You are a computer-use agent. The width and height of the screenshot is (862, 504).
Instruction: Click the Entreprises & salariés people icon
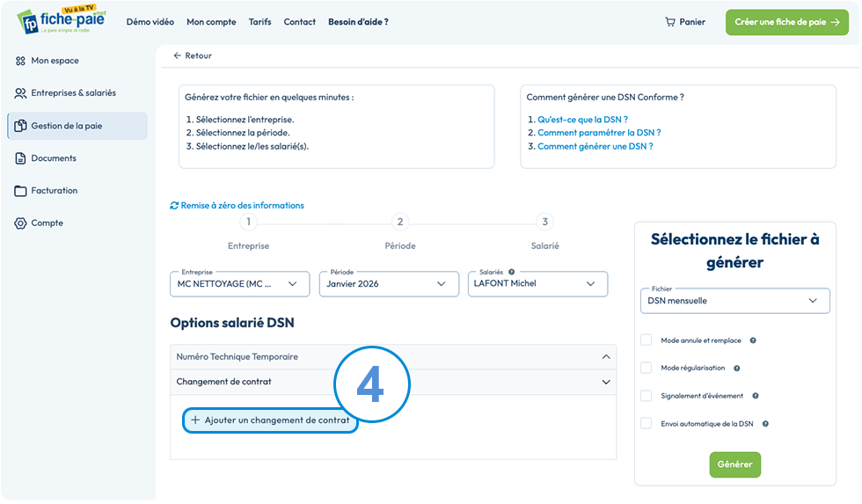(x=20, y=93)
